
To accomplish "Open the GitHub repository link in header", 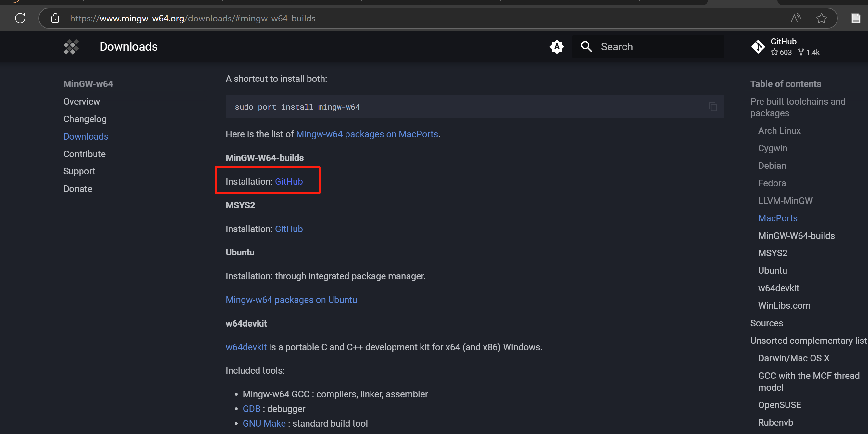I will (786, 47).
